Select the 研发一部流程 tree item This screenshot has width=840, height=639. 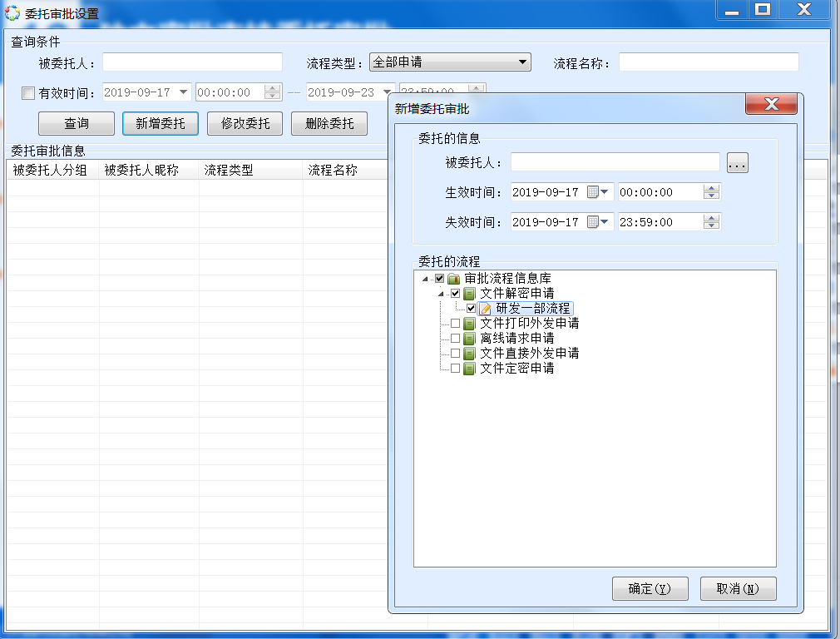tap(532, 308)
